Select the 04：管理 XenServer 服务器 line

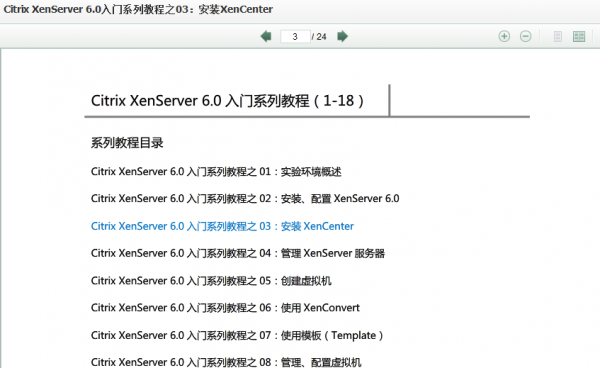coord(238,253)
